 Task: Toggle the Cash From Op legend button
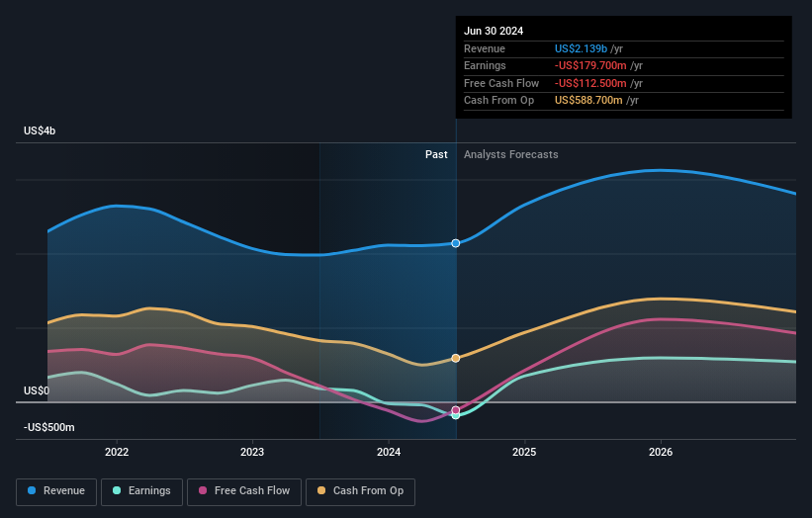(360, 491)
